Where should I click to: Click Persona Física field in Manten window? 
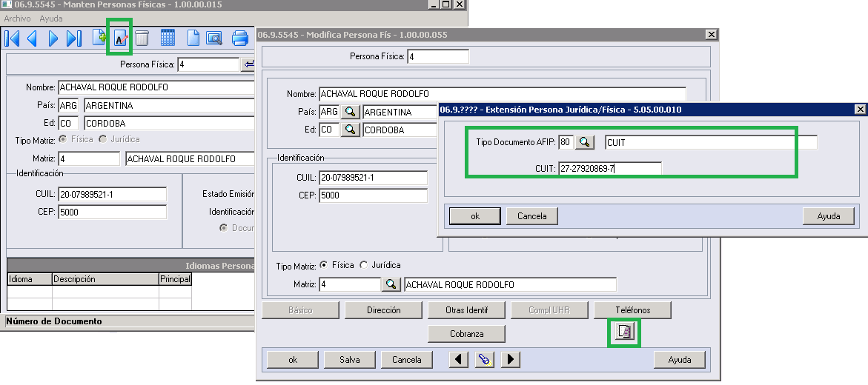click(x=208, y=64)
